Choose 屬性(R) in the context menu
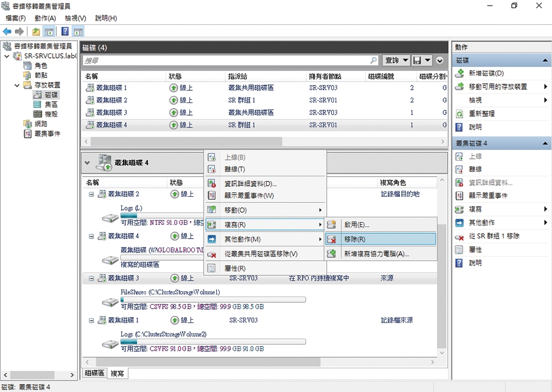 coord(266,269)
